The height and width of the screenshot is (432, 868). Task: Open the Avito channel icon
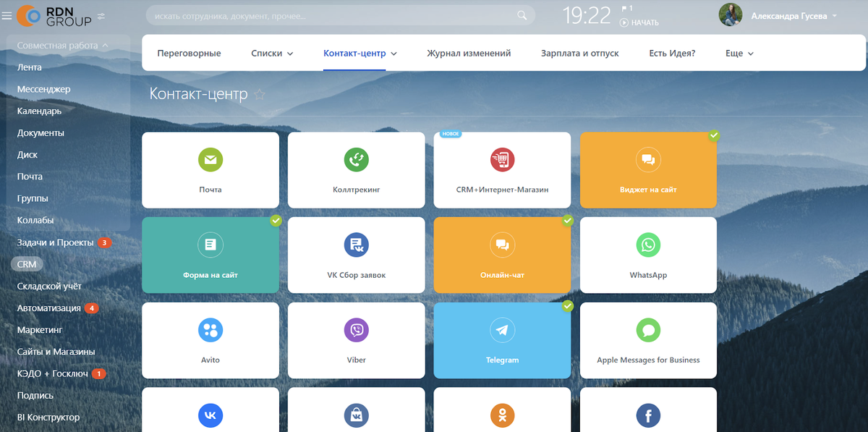click(x=210, y=330)
